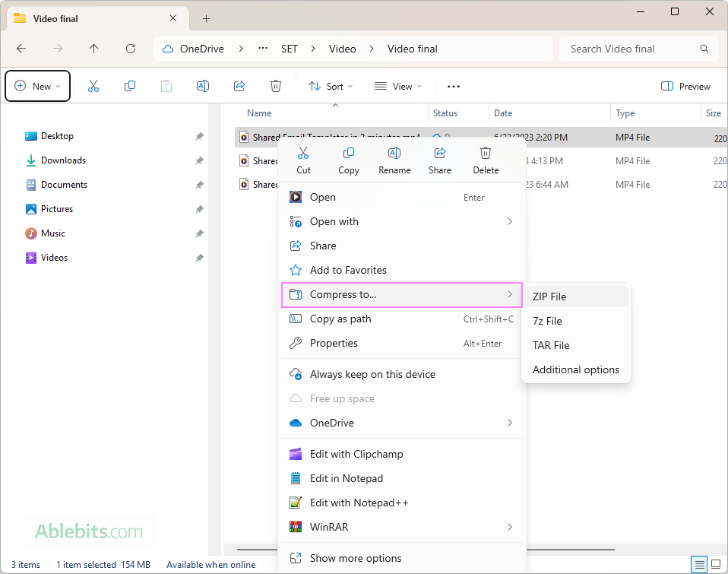This screenshot has width=728, height=574.
Task: Select Edit in Notepad
Action: point(402,478)
